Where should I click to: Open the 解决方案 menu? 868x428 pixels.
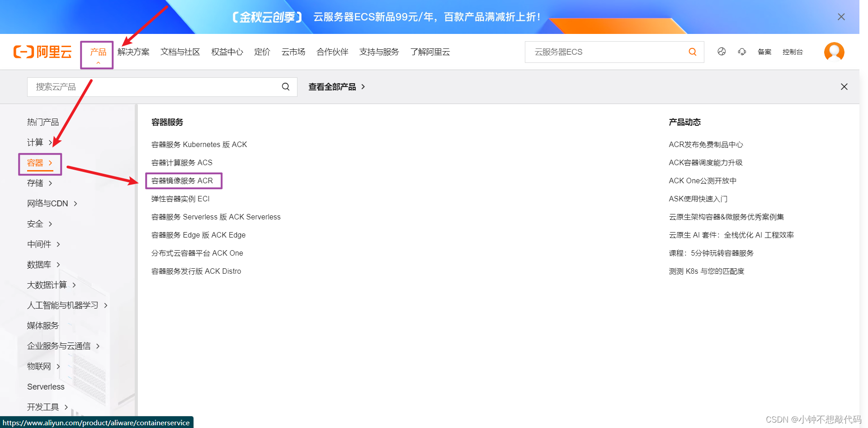(133, 52)
